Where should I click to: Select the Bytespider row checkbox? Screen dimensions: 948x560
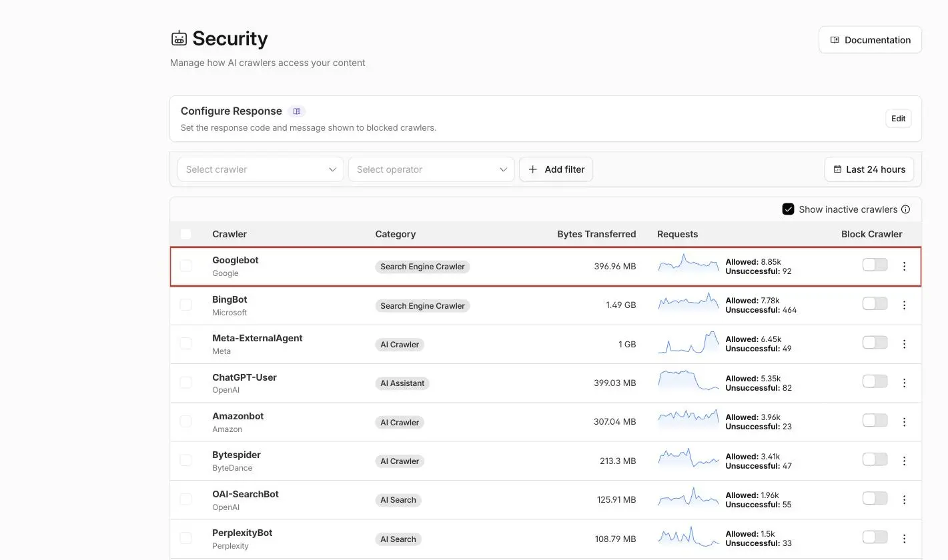click(185, 460)
